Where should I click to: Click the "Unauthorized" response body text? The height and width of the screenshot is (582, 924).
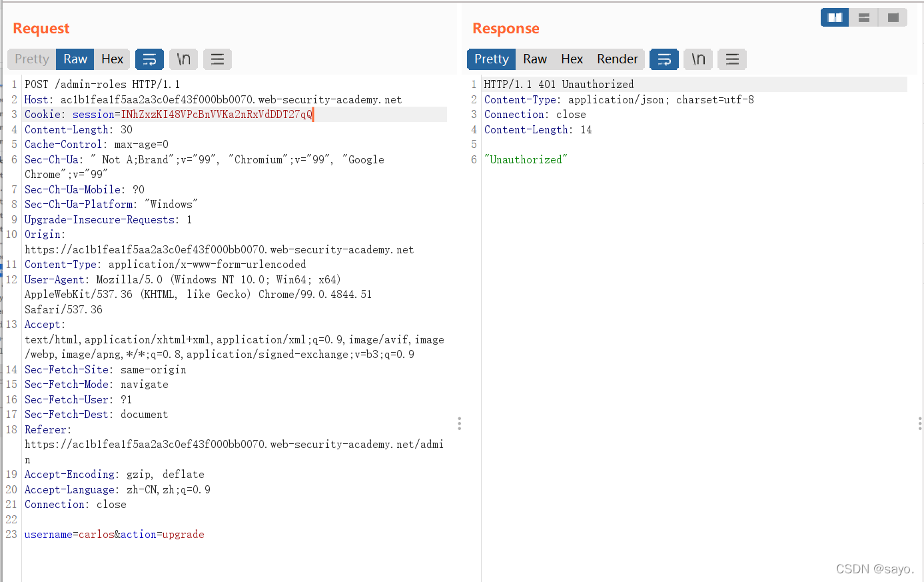[x=526, y=160]
